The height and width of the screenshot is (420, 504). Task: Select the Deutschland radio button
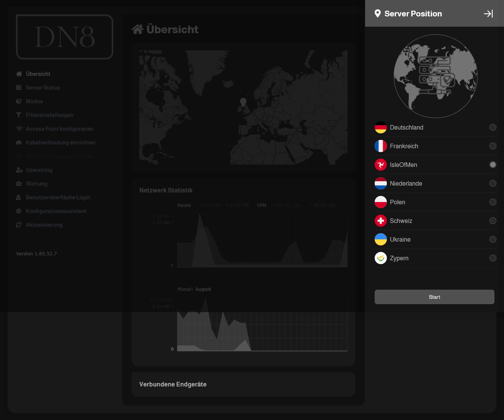click(493, 127)
